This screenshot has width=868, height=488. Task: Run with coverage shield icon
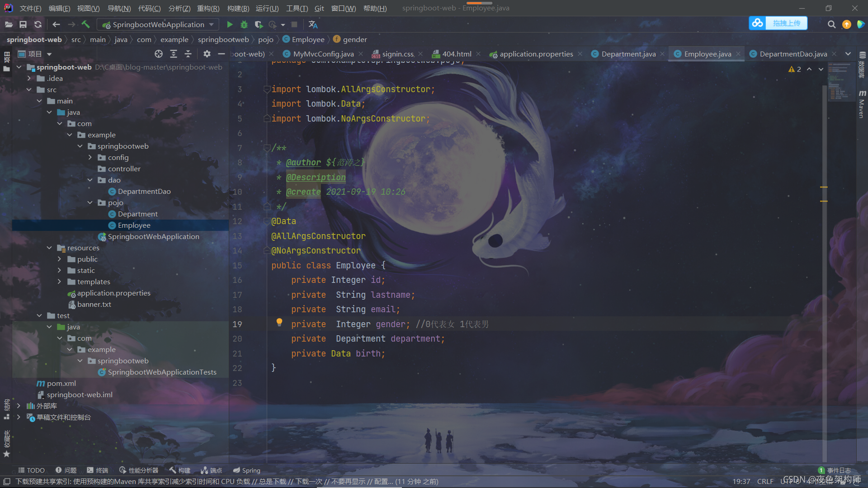[259, 24]
